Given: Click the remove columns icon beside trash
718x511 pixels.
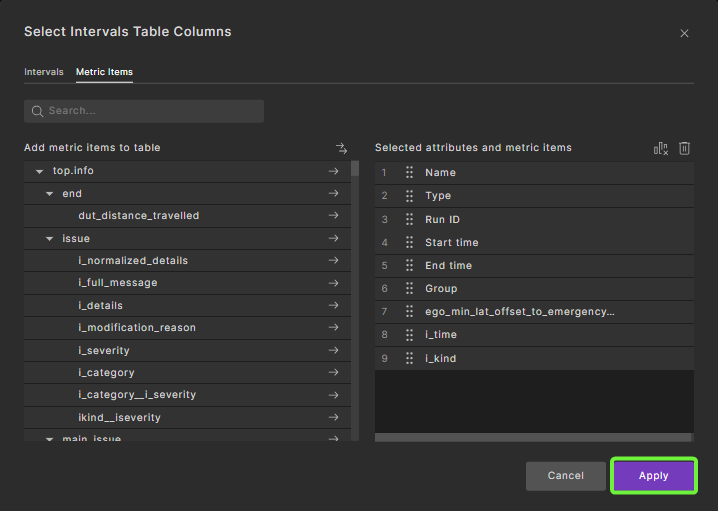Looking at the screenshot, I should tap(660, 148).
